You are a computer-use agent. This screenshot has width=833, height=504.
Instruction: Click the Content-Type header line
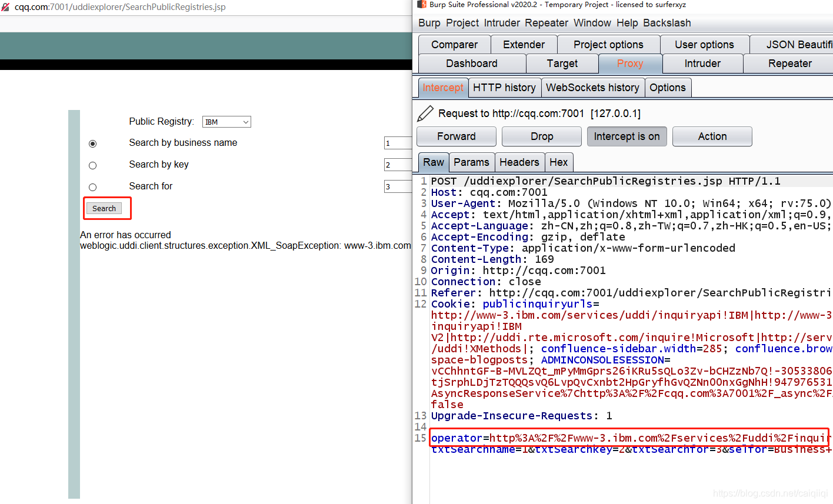pyautogui.click(x=583, y=248)
